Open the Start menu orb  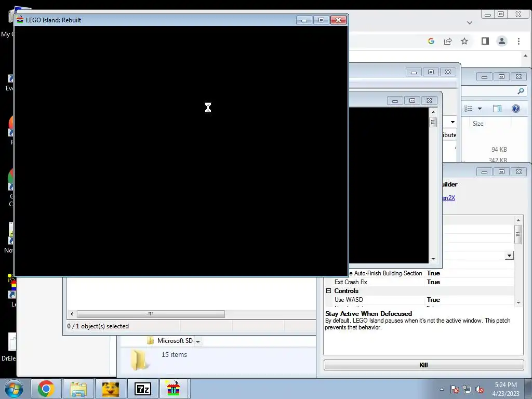point(14,389)
